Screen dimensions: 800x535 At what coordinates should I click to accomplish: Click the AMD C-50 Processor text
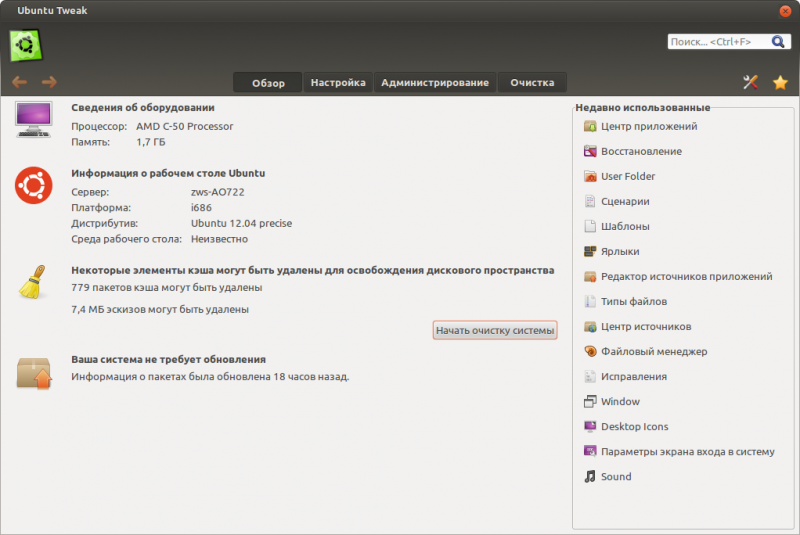click(x=184, y=126)
